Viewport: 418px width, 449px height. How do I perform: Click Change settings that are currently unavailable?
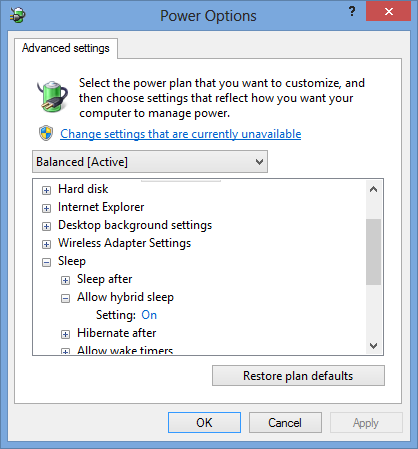(x=180, y=134)
